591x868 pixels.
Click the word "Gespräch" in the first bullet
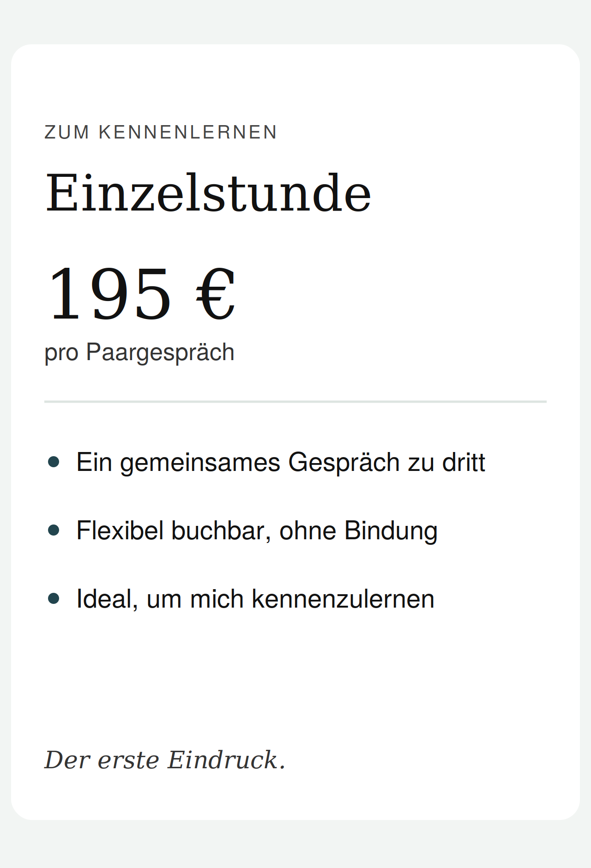[x=344, y=463]
